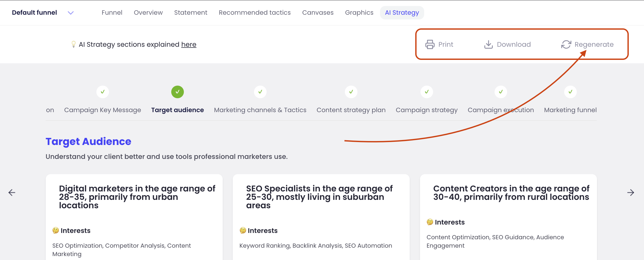Click the checkmark above Campaign strategy

point(426,92)
